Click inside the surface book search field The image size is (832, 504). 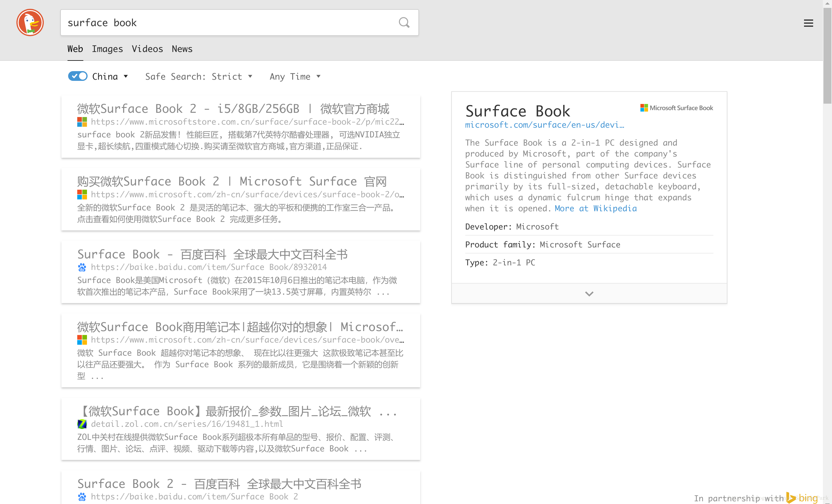pyautogui.click(x=230, y=22)
